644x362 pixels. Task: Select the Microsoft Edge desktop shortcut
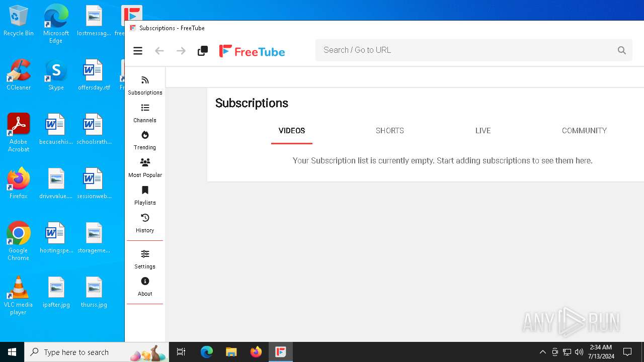point(56,24)
